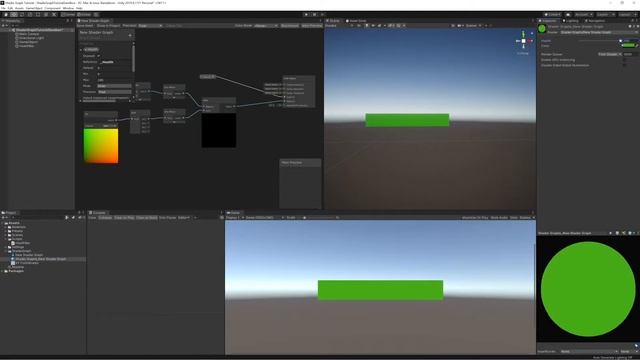Open the Color Mode dropdown
This screenshot has width=640, height=360.
266,25
